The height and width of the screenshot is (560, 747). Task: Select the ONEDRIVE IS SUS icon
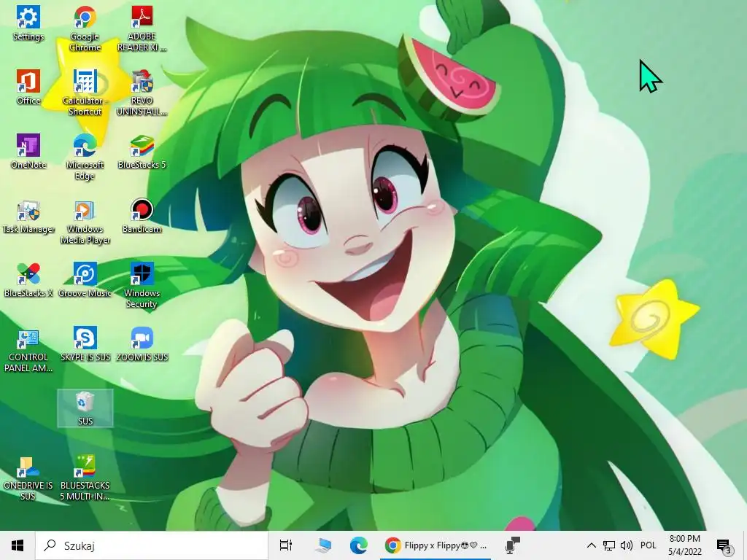coord(28,478)
